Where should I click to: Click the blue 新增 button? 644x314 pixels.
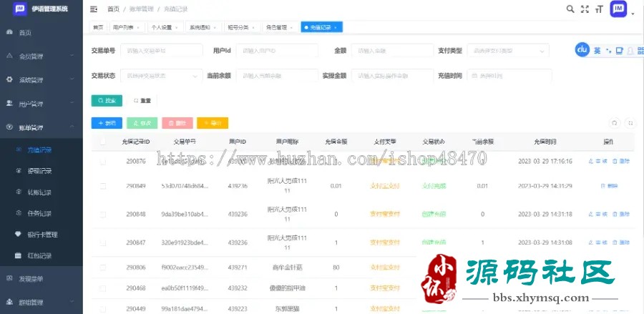click(107, 123)
